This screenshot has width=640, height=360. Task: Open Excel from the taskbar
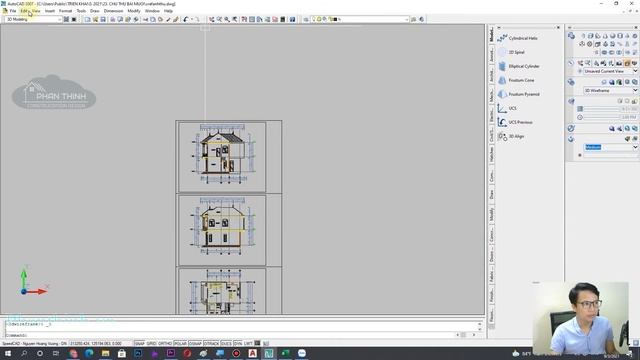tap(285, 353)
